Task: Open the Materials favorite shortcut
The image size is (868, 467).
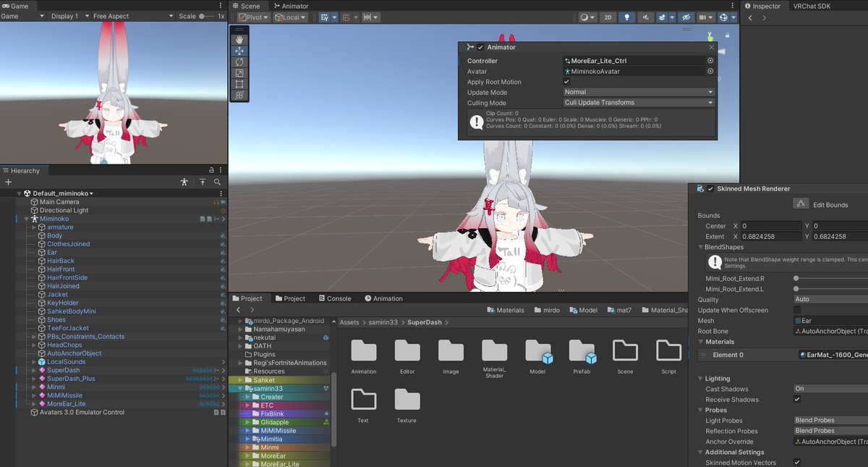Action: tap(506, 310)
